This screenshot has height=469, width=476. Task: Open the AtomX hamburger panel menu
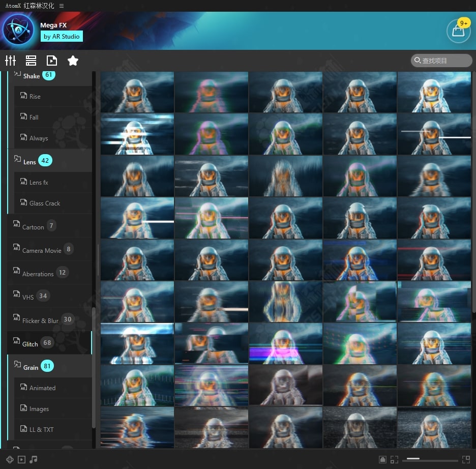coord(62,6)
